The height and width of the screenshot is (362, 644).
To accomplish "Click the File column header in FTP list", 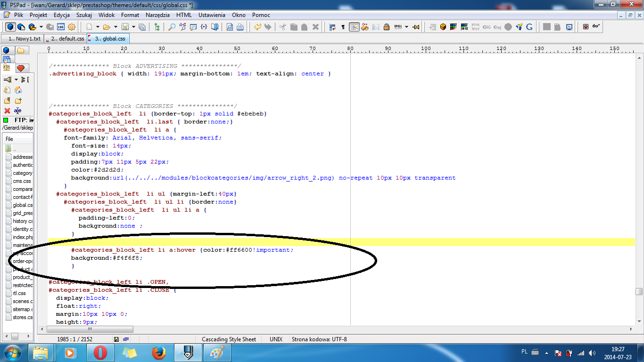I will point(18,139).
